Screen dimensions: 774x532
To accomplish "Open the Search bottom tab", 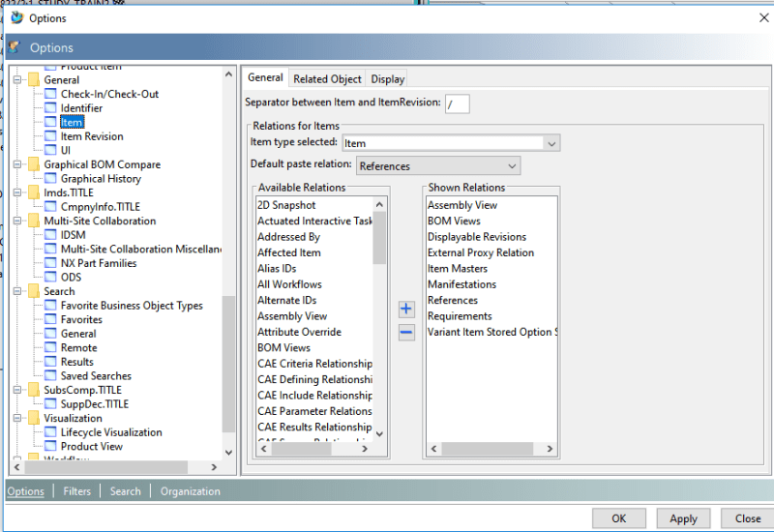I will pyautogui.click(x=126, y=491).
